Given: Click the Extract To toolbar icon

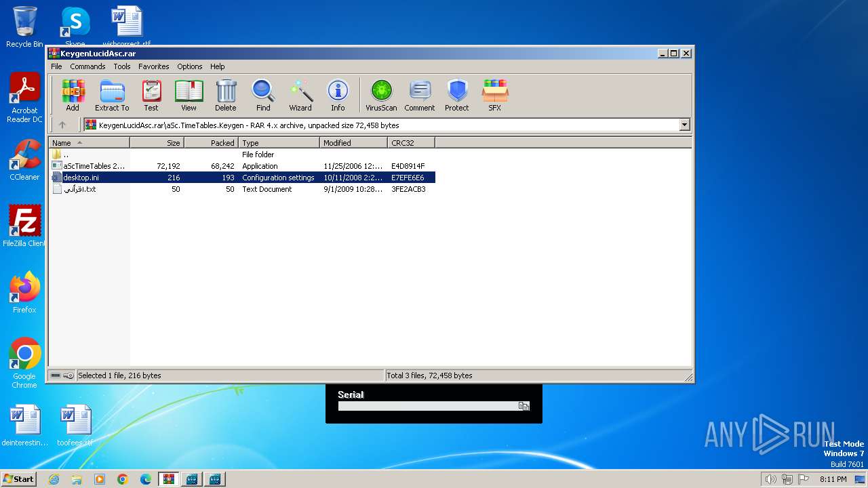Looking at the screenshot, I should click(x=112, y=96).
